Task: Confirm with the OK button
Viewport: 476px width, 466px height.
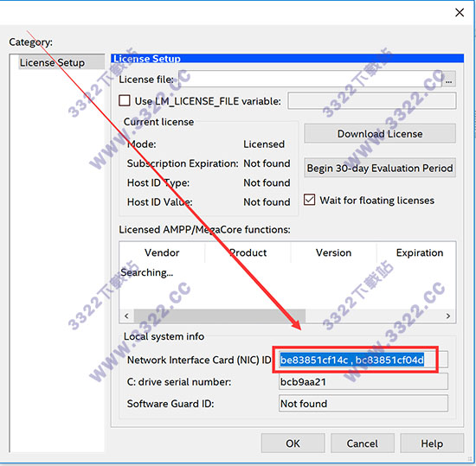Action: 293,444
